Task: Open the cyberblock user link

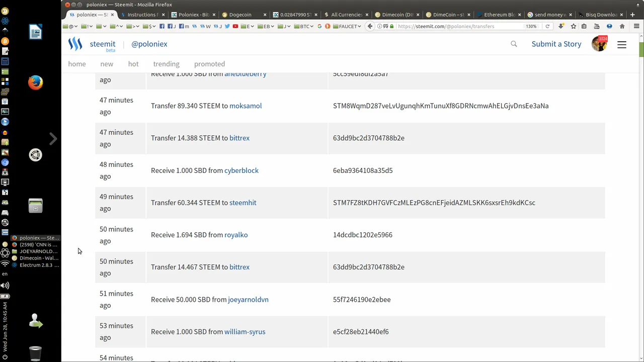Action: (242, 170)
